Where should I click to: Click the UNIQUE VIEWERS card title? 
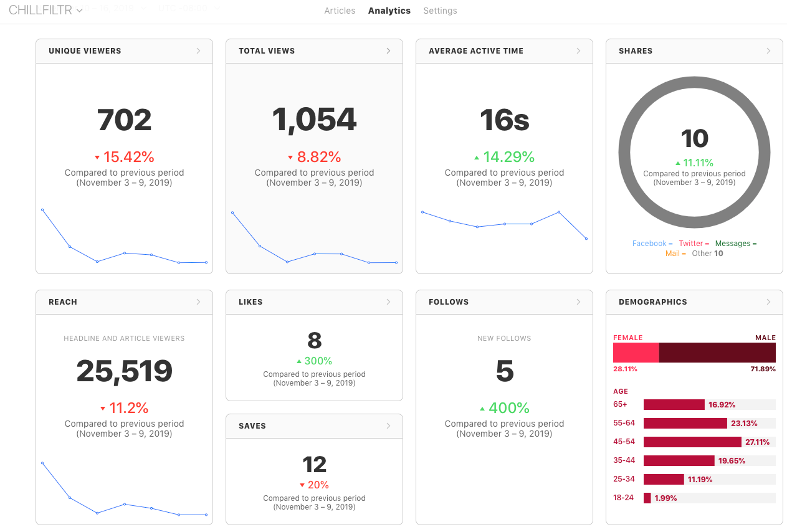[x=85, y=51]
